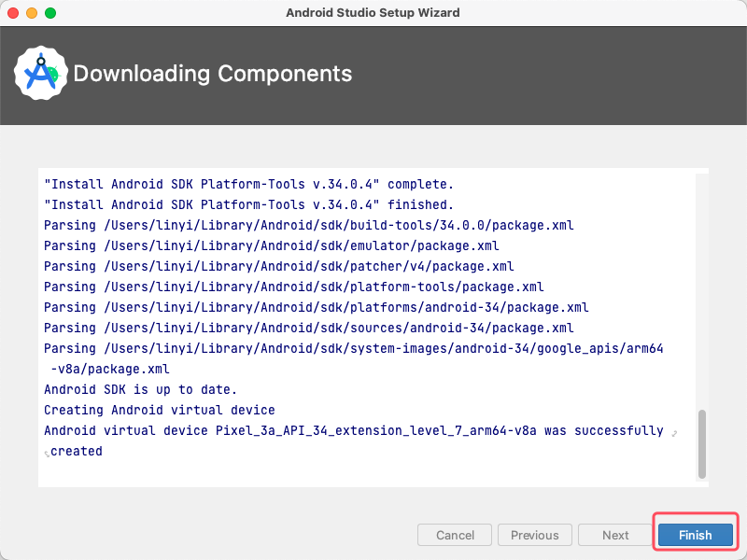Click the '-v8a/package.xml' continuation line

point(110,369)
